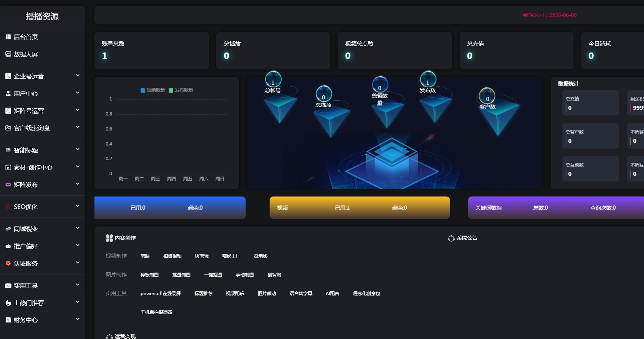Image resolution: width=644 pixels, height=339 pixels.
Task: Click the 数据大屏 chart icon
Action: (x=8, y=54)
